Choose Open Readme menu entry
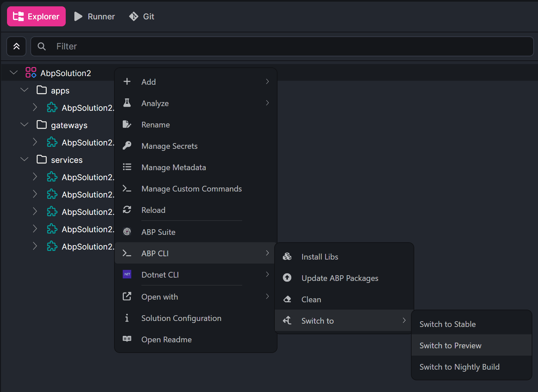 click(196, 339)
